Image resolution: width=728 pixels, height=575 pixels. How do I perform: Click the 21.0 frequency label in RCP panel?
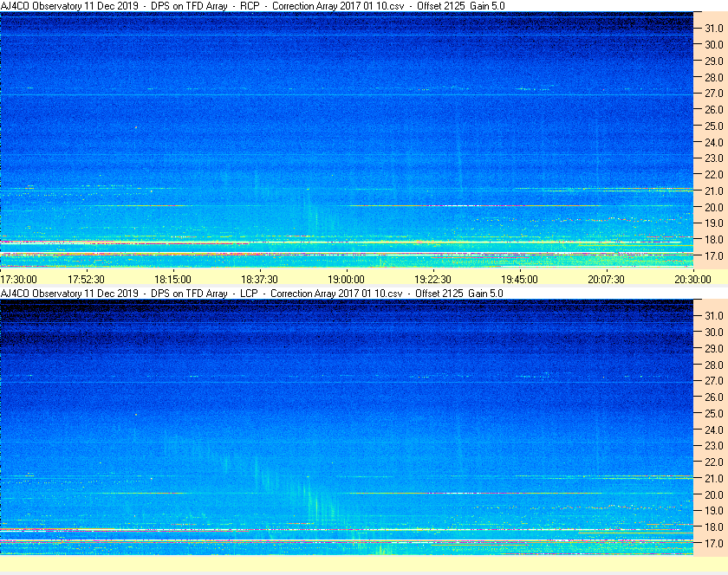pos(714,191)
